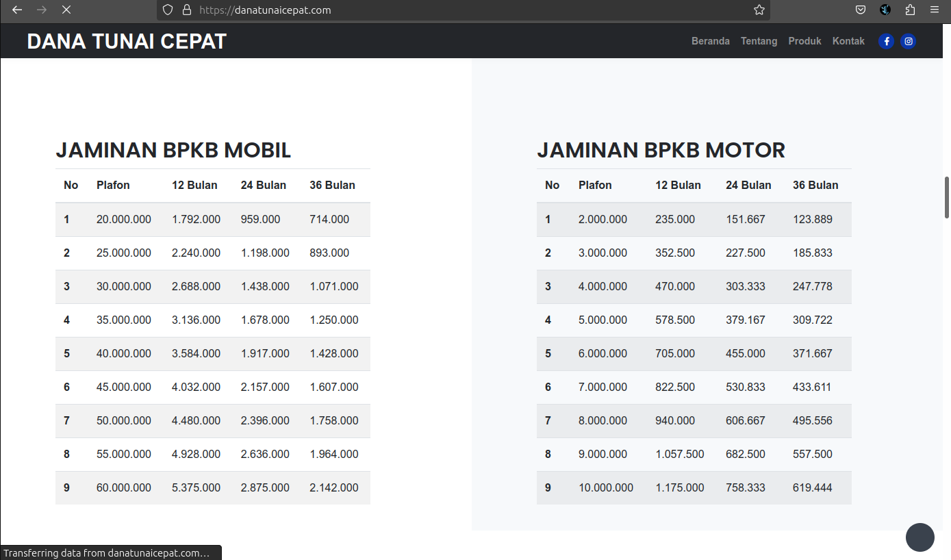951x560 pixels.
Task: Click the padlock site security icon
Action: coord(186,10)
